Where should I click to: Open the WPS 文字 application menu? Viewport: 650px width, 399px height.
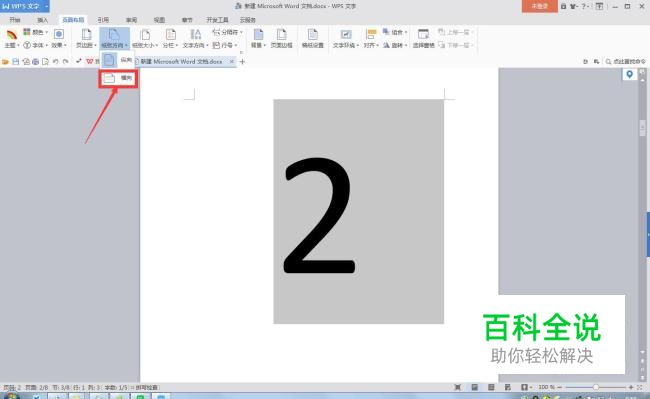[25, 6]
